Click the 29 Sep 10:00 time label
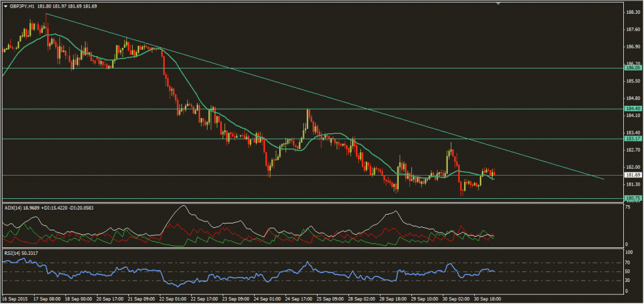The image size is (644, 304). 425,299
